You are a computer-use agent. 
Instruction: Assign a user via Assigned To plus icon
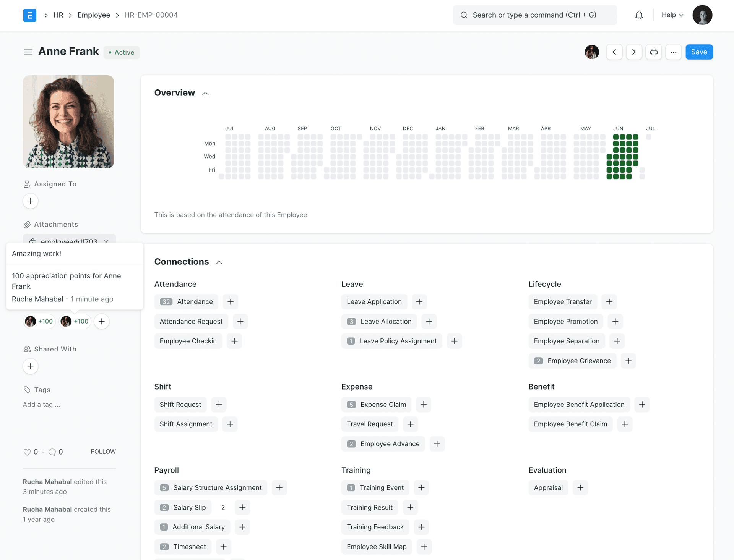tap(30, 201)
